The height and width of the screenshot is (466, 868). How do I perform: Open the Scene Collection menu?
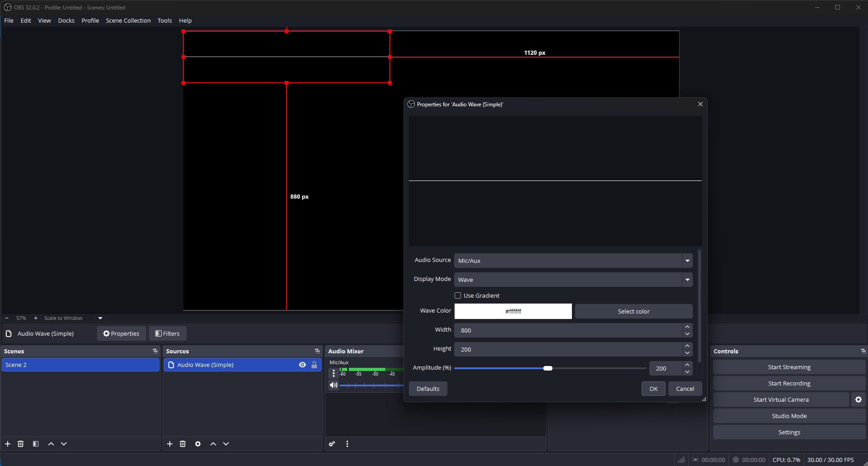(x=128, y=20)
